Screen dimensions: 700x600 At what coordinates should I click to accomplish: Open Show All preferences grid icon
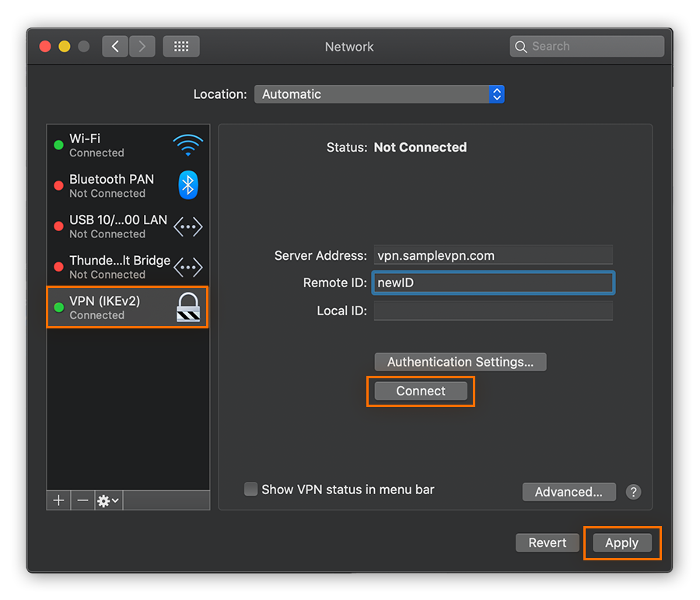coord(180,46)
